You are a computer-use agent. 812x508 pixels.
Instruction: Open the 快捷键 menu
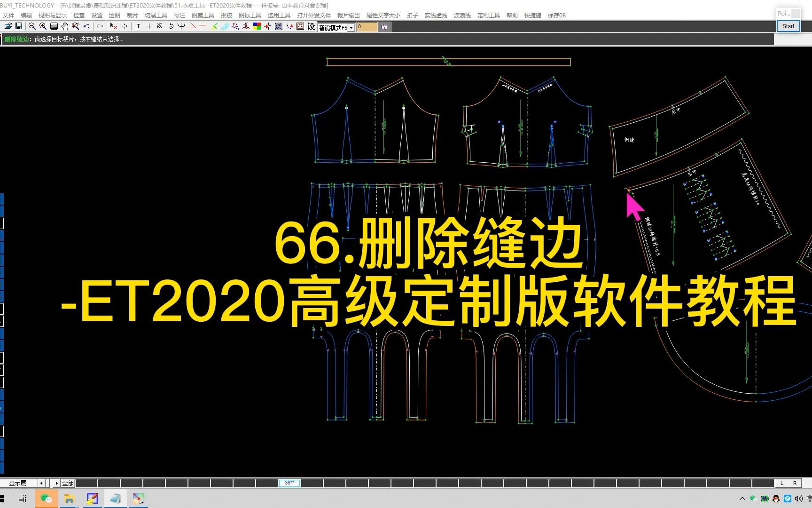pos(533,16)
